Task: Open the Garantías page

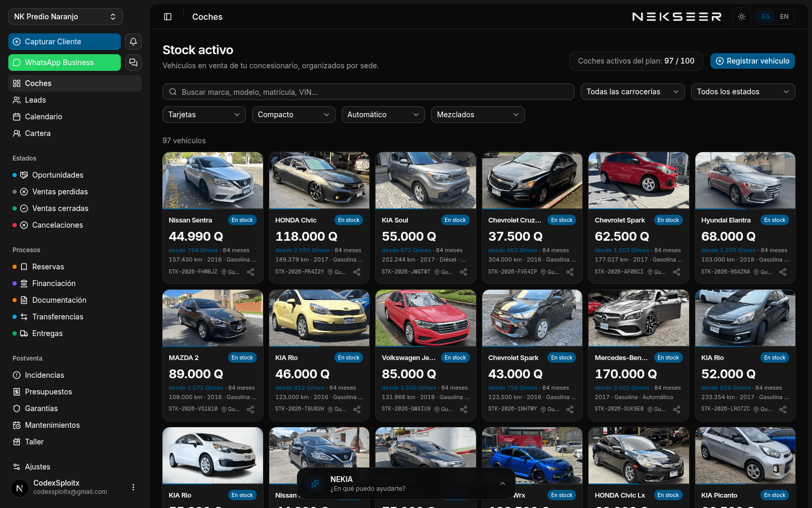Action: point(75,408)
